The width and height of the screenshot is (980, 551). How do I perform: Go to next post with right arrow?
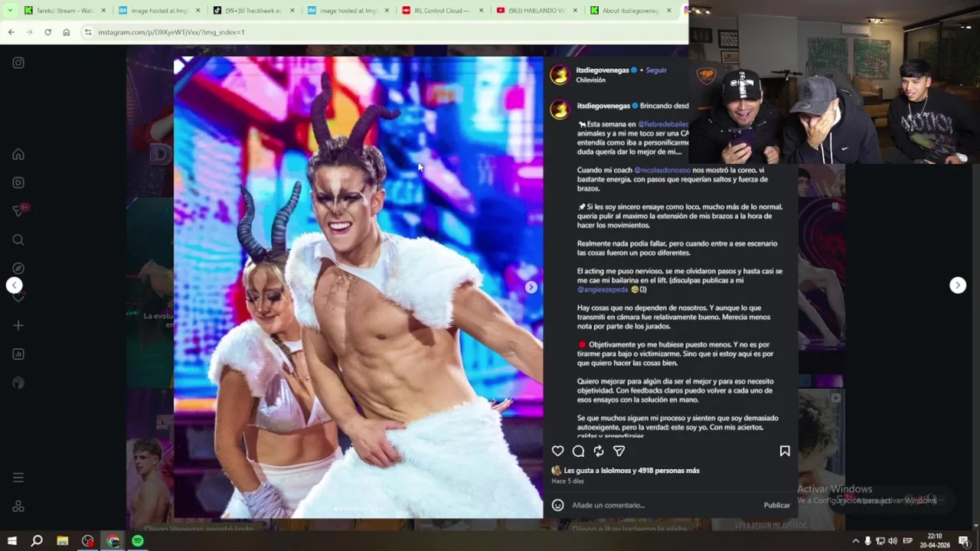click(x=958, y=285)
